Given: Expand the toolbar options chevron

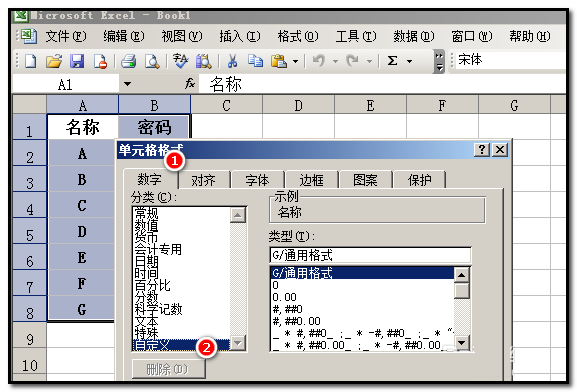Looking at the screenshot, I should coord(439,61).
